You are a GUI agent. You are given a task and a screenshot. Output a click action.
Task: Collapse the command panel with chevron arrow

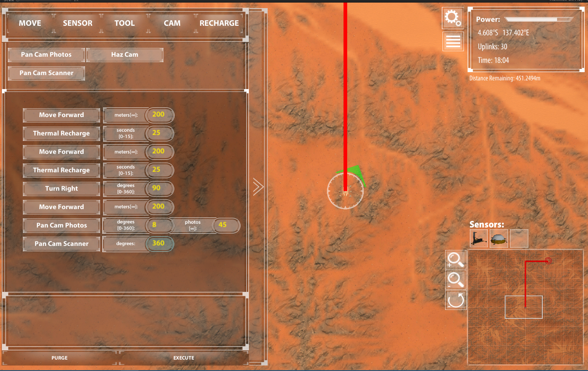[x=258, y=187]
